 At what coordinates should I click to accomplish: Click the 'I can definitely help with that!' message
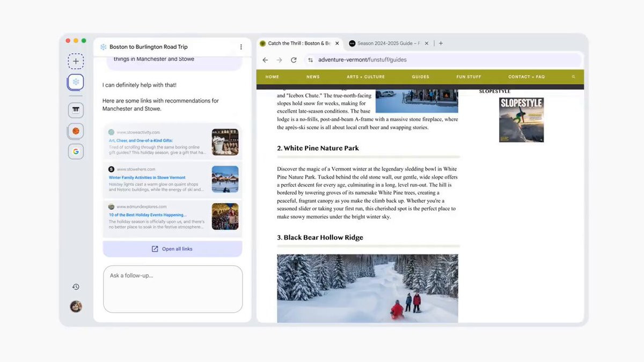tap(140, 85)
